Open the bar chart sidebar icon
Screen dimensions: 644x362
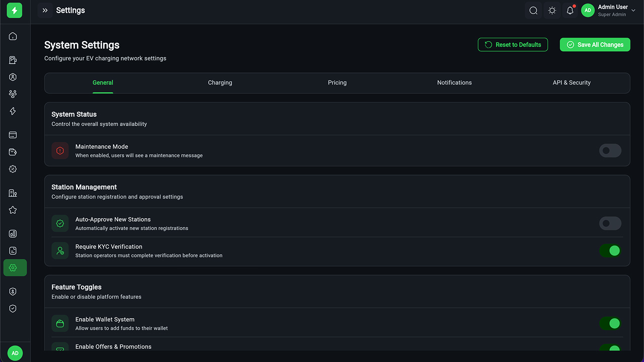(13, 234)
